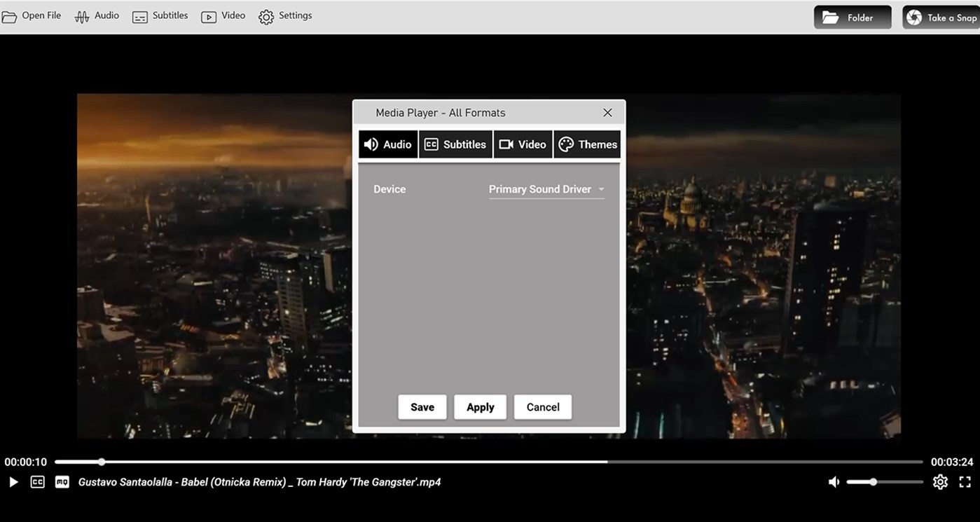Click the seek bar position marker
Screen dimensions: 980x522
pyautogui.click(x=102, y=462)
